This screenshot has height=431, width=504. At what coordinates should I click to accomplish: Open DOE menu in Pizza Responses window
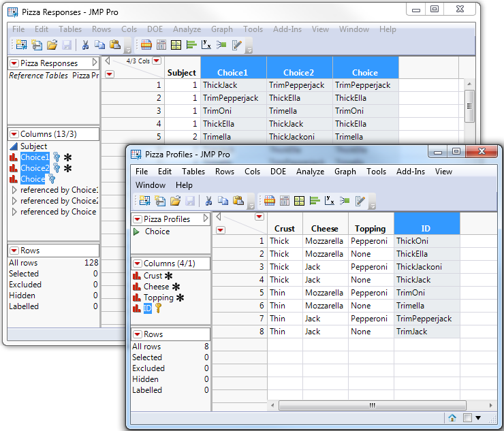(154, 29)
